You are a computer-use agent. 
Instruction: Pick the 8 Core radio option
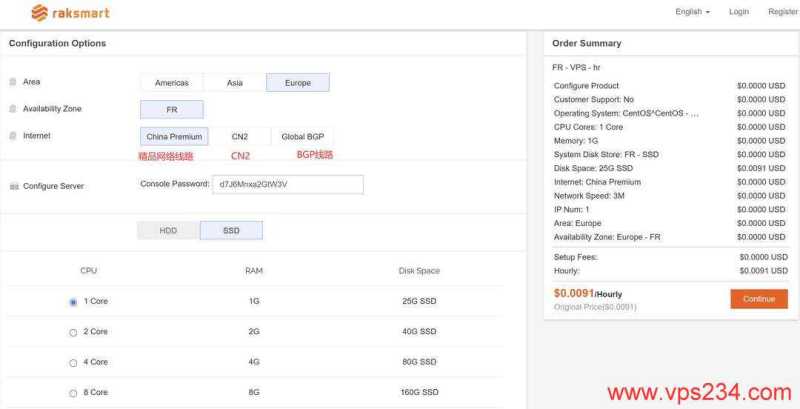(73, 394)
